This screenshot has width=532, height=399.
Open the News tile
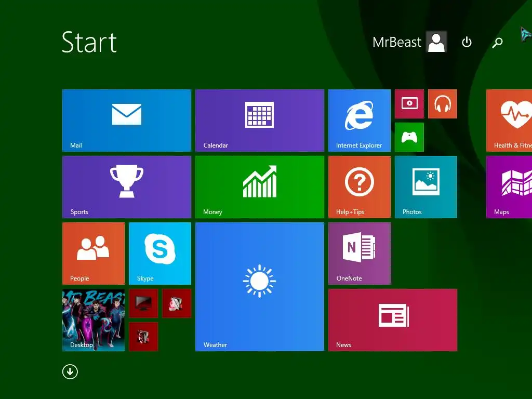pyautogui.click(x=393, y=320)
